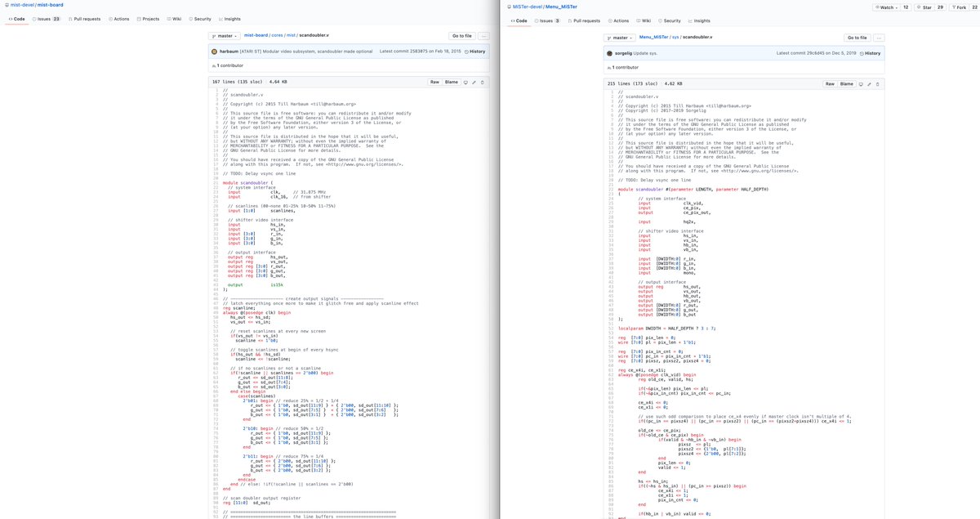980x519 pixels.
Task: Click sorgelig's avatar image
Action: pyautogui.click(x=609, y=53)
